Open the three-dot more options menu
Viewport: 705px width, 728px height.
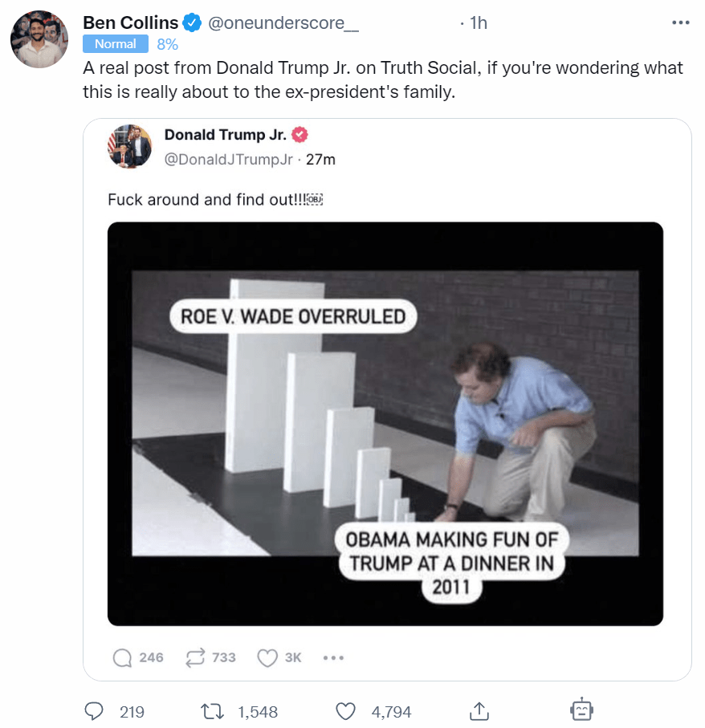tap(680, 23)
